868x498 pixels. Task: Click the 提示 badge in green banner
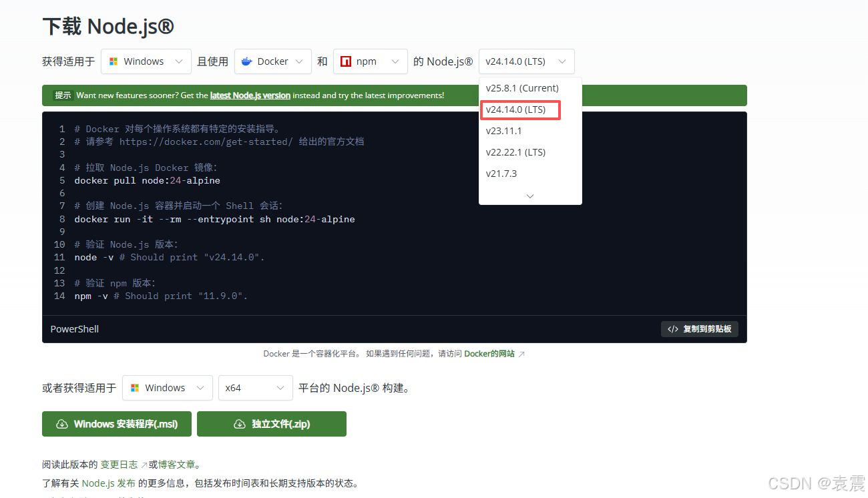[x=63, y=95]
